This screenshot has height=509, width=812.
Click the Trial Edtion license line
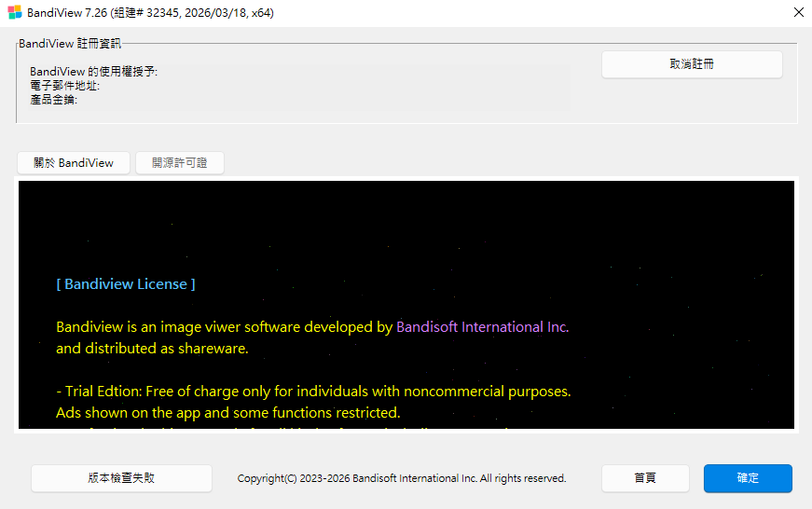coord(313,392)
